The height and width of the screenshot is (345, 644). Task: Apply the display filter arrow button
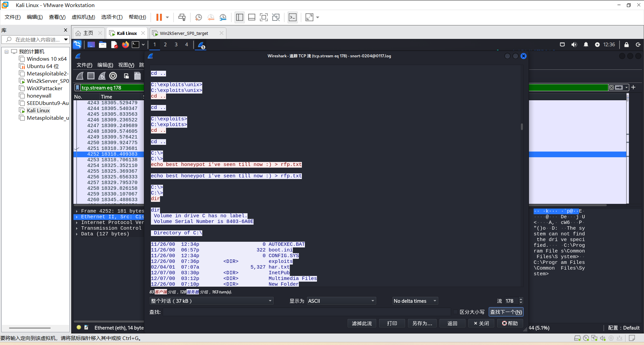(619, 88)
